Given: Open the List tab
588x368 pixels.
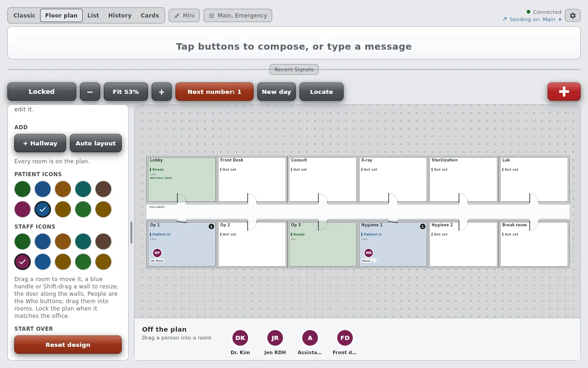Looking at the screenshot, I should pyautogui.click(x=93, y=16).
